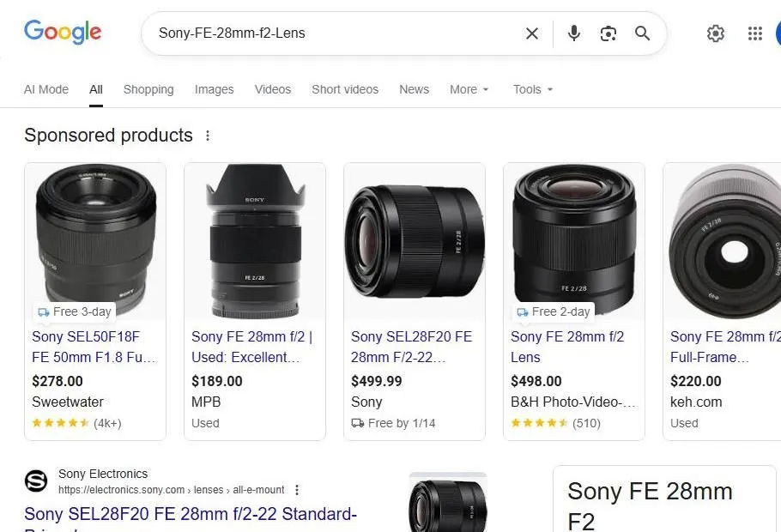Click the magnifying glass to run the search
Screen dimensions: 781x532
(642, 33)
